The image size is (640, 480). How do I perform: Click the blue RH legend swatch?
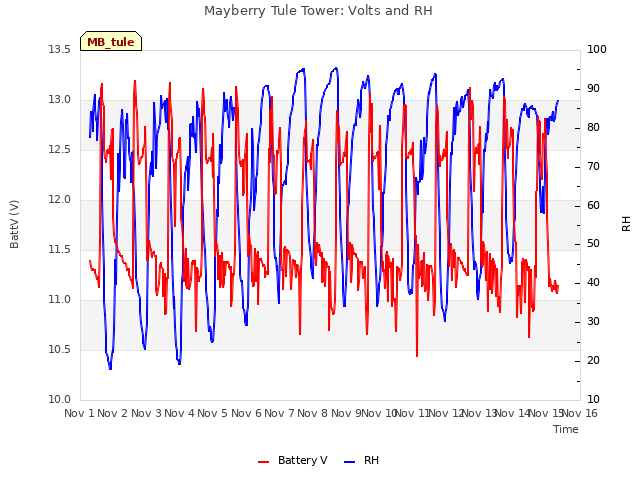350,462
